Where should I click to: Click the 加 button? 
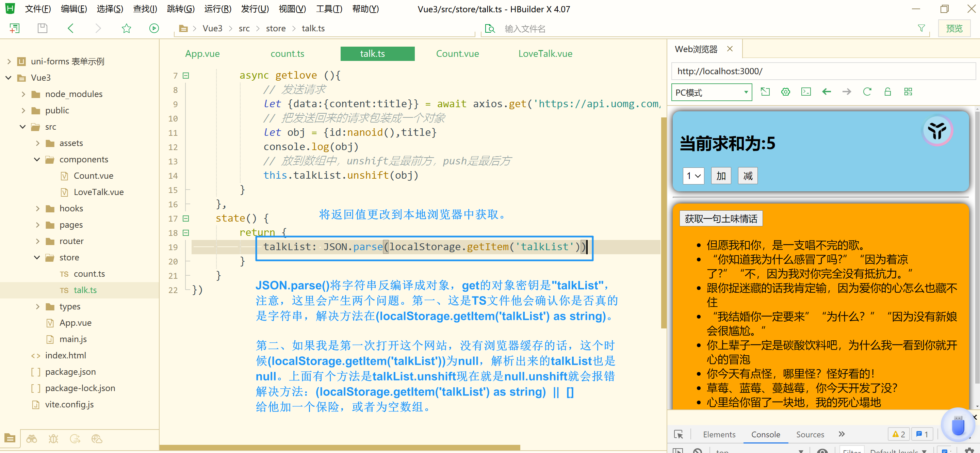[721, 176]
